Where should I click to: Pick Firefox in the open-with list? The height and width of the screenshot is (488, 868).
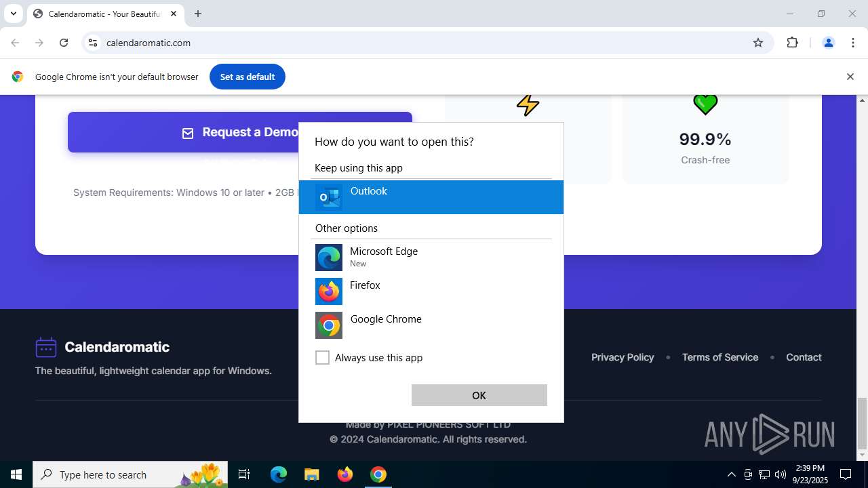pyautogui.click(x=431, y=291)
